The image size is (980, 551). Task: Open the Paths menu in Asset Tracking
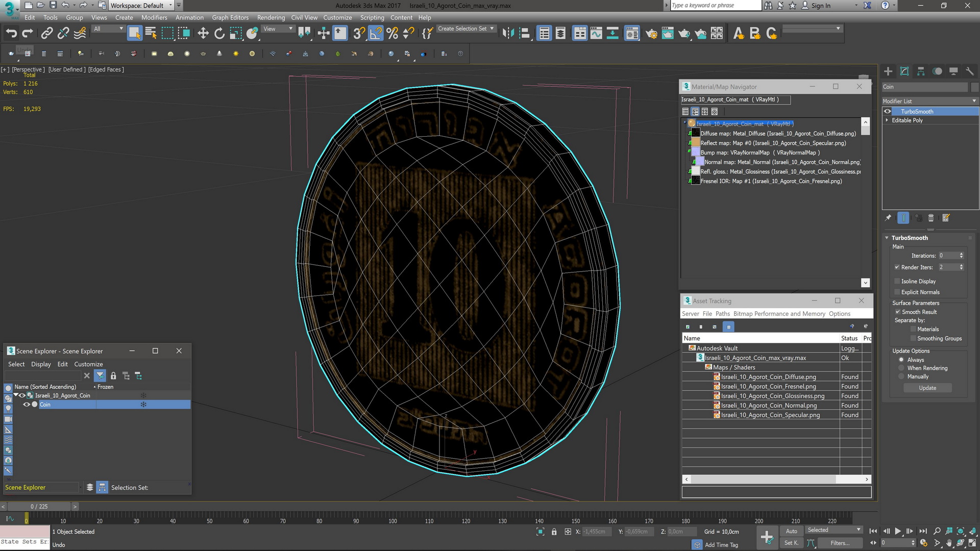(x=722, y=314)
